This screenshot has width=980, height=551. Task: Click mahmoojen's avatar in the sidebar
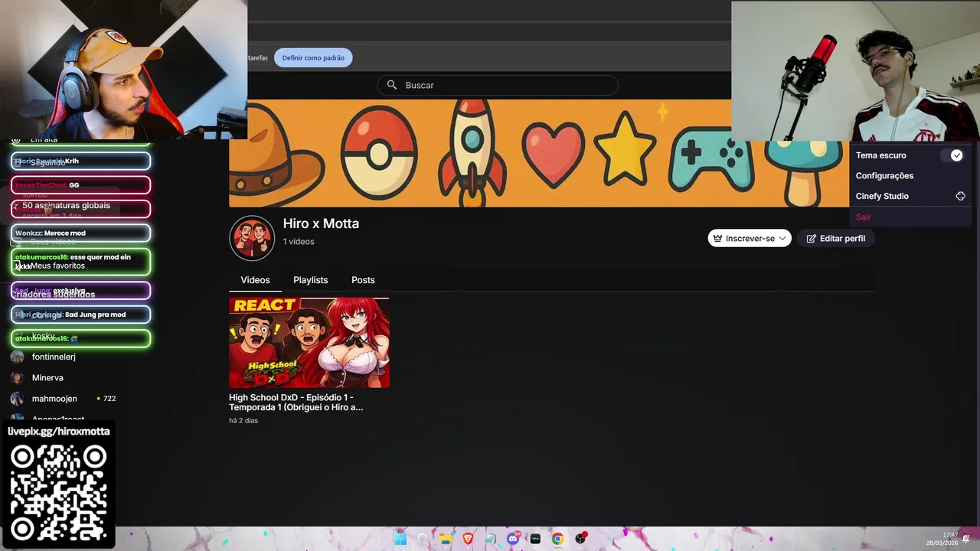pos(17,399)
